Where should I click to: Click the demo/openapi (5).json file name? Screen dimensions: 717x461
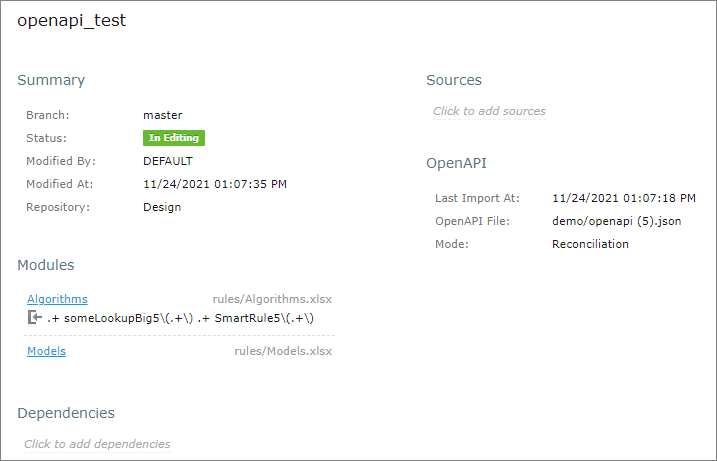point(616,221)
